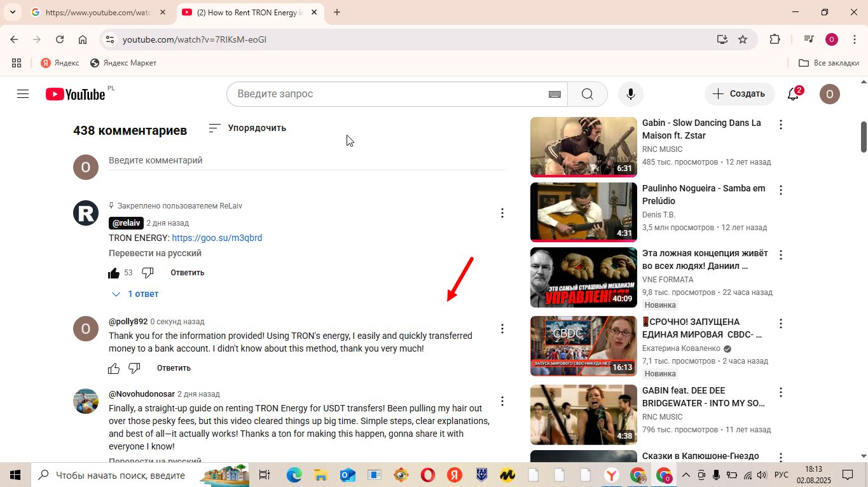The image size is (868, 487).
Task: Open Яндекс Маркет bookmark
Action: [x=123, y=63]
